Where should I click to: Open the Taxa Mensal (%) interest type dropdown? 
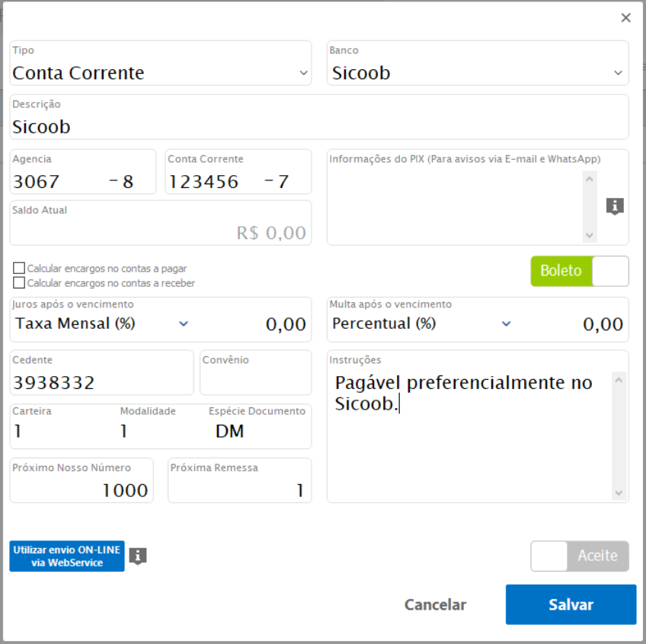183,324
